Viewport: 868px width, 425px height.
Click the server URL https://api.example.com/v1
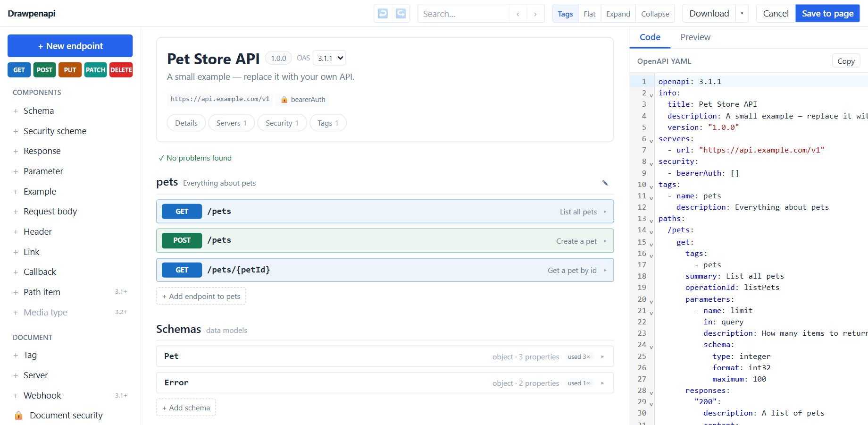pos(220,99)
